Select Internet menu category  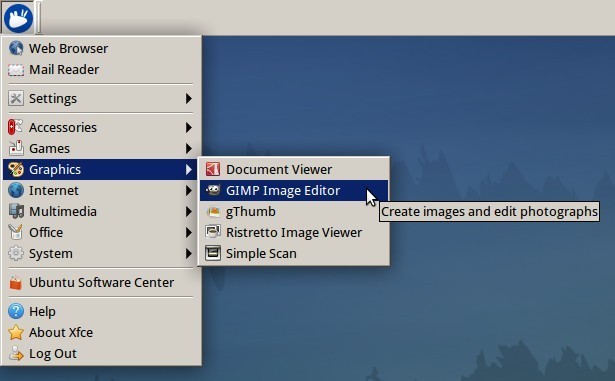[x=101, y=191]
